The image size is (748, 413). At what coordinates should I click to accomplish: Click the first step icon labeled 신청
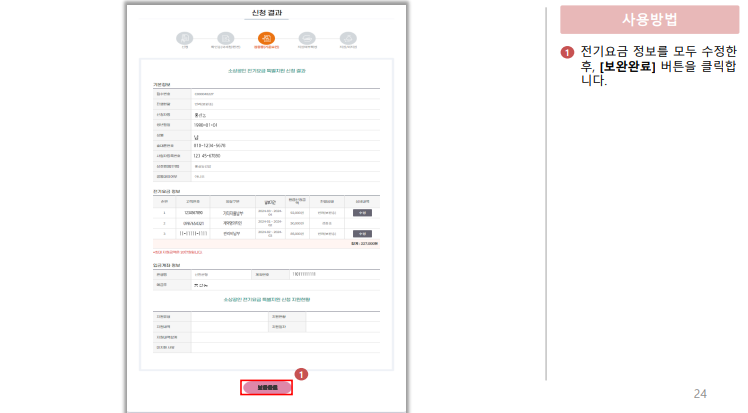(185, 38)
